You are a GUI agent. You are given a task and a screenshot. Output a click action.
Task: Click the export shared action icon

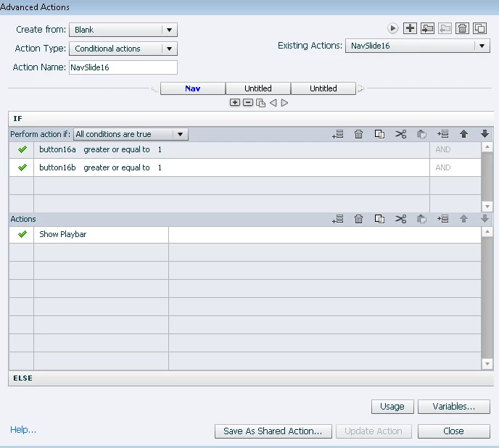pyautogui.click(x=445, y=28)
